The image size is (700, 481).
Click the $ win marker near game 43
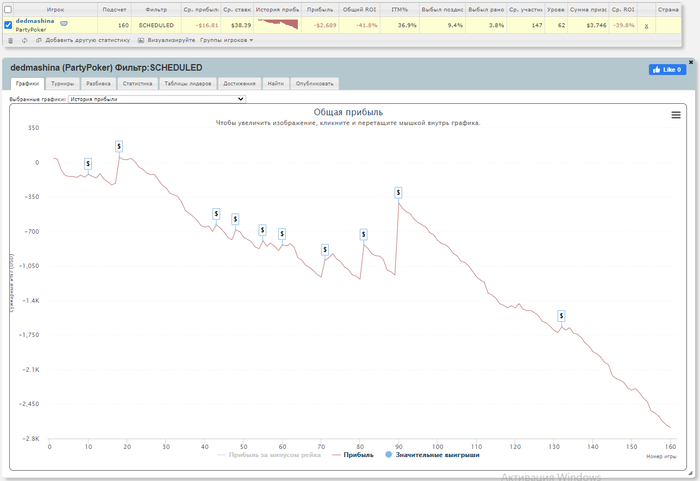(x=216, y=214)
